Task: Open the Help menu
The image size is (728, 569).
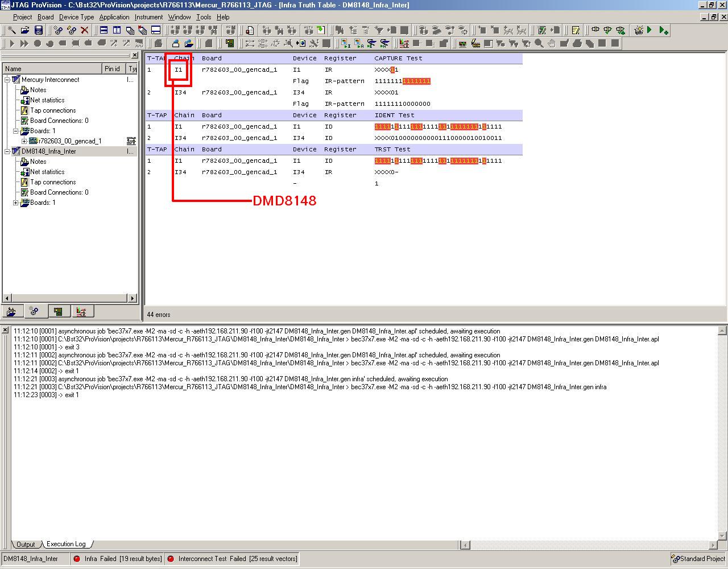Action: click(223, 17)
